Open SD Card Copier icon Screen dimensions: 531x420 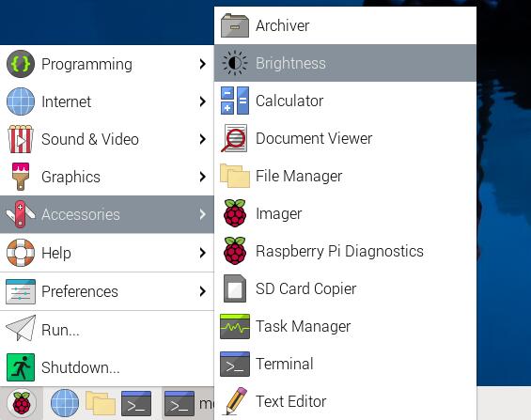coord(235,288)
